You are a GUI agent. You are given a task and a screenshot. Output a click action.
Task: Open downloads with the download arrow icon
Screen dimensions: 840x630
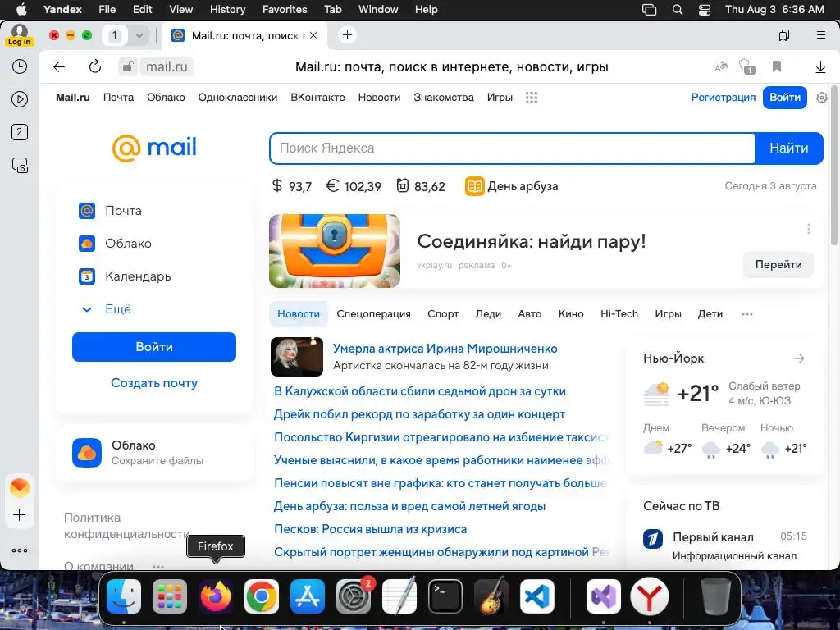(x=820, y=67)
